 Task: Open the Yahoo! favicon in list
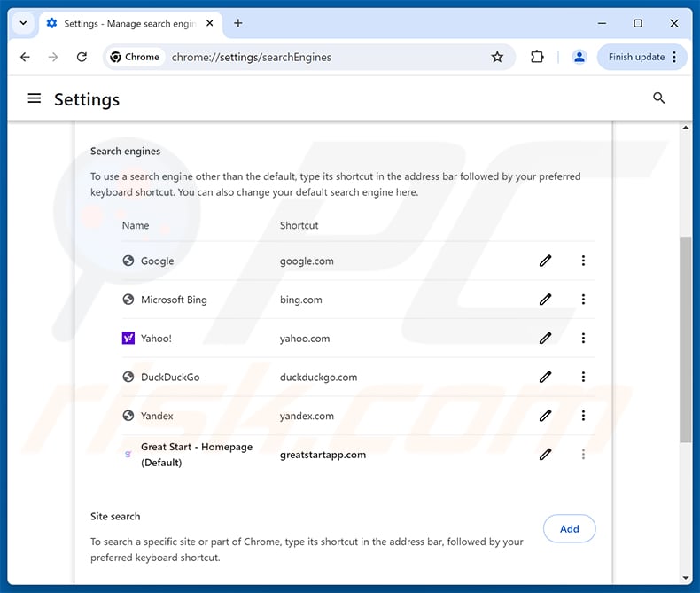pos(128,338)
